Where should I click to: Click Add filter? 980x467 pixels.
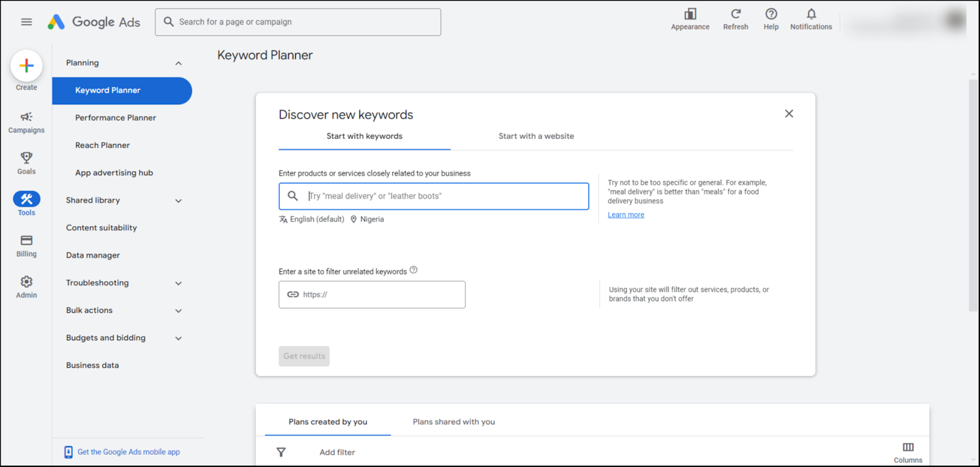point(337,452)
